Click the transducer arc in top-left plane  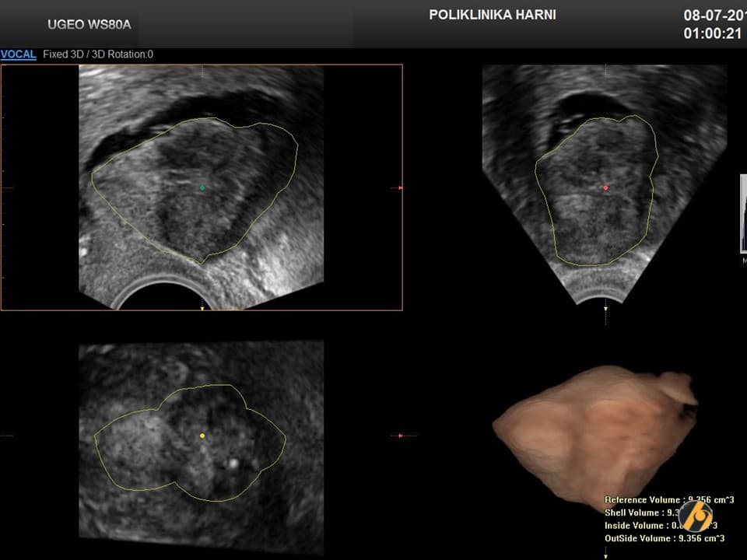pyautogui.click(x=159, y=296)
